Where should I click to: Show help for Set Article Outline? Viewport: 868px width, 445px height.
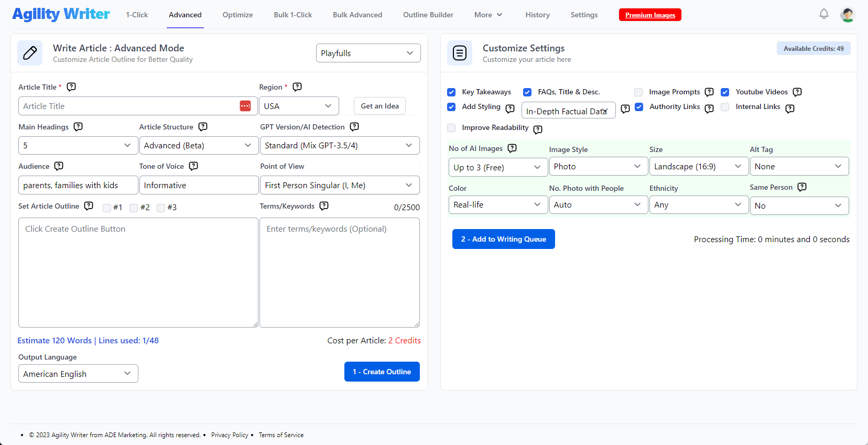[x=89, y=206]
